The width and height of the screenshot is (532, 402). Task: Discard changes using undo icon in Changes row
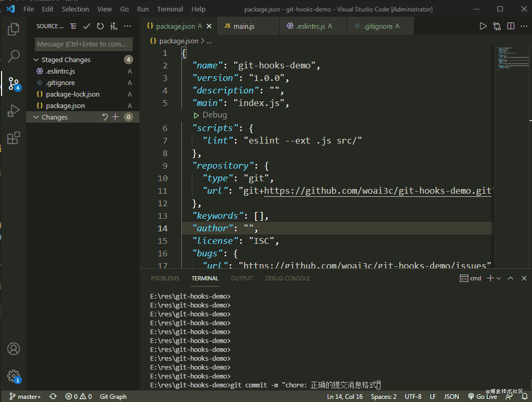coord(105,117)
